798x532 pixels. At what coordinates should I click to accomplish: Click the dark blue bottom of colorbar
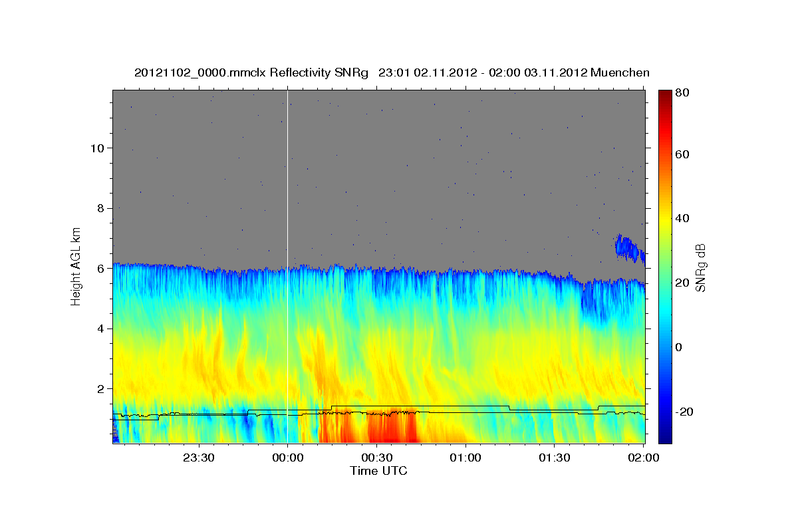pos(665,436)
